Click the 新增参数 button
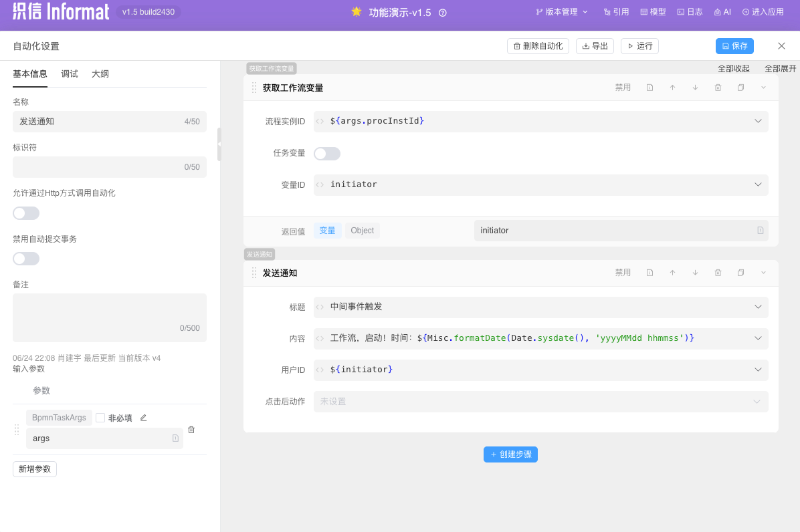800x532 pixels. coord(35,469)
